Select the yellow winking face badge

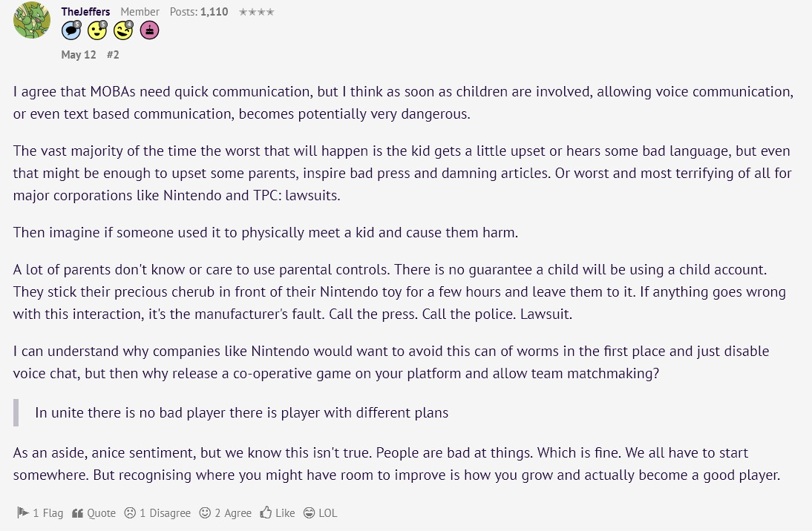pyautogui.click(x=123, y=30)
